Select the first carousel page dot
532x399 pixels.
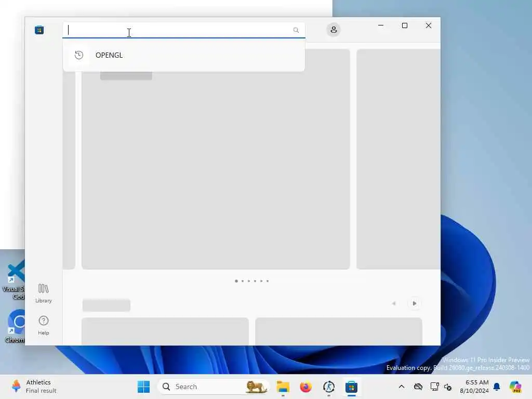[x=236, y=281]
